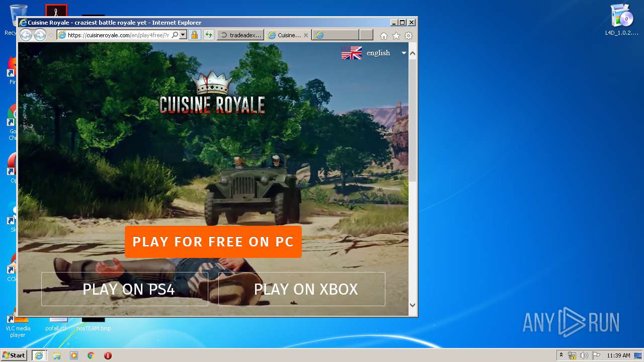This screenshot has height=362, width=644.
Task: Click the 11:39 AM clock
Action: pos(618,355)
